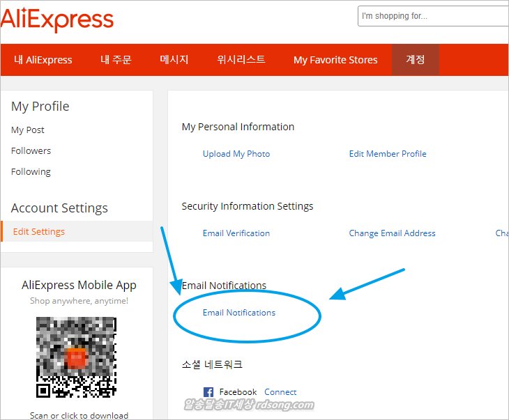Open the 내 AliExpress tab
The image size is (509, 420).
(43, 60)
